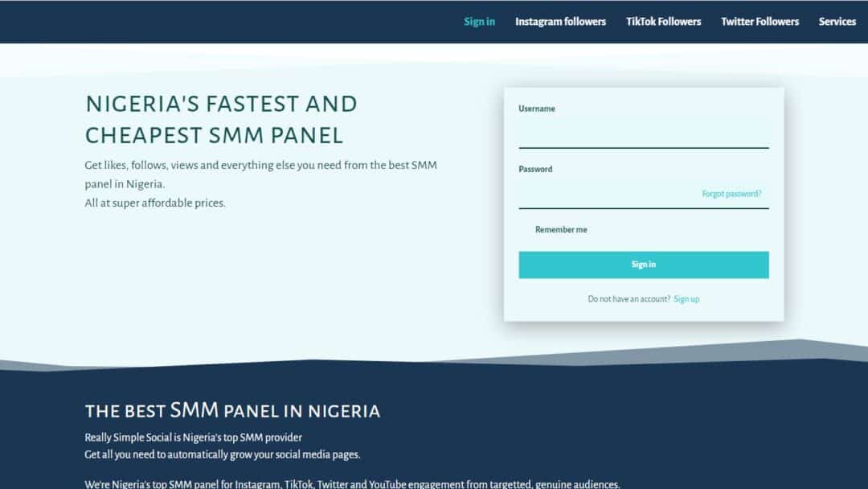Viewport: 868px width, 489px height.
Task: Click the 'The Best SMM Panel in Nigeria' heading
Action: click(232, 410)
